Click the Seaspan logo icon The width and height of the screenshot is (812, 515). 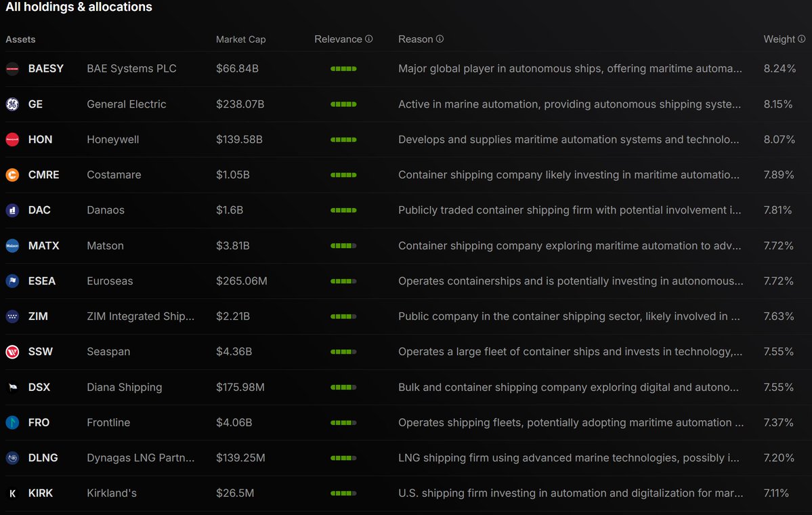point(12,351)
